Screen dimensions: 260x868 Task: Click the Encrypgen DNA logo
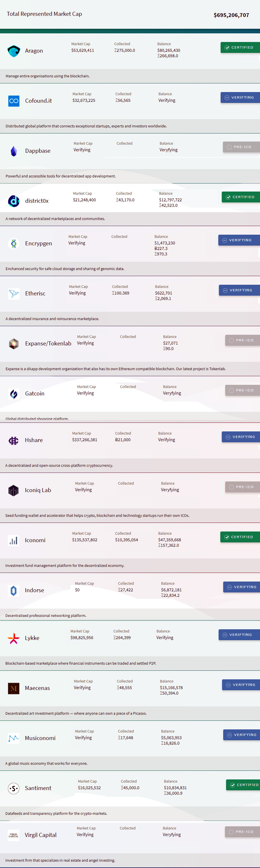pos(14,244)
